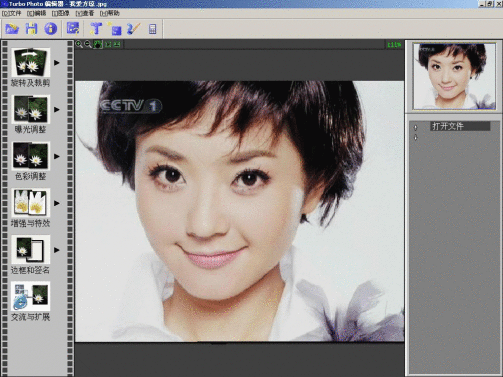
Task: Expand the arrow beside 旋转及裁剪
Action: [x=57, y=63]
